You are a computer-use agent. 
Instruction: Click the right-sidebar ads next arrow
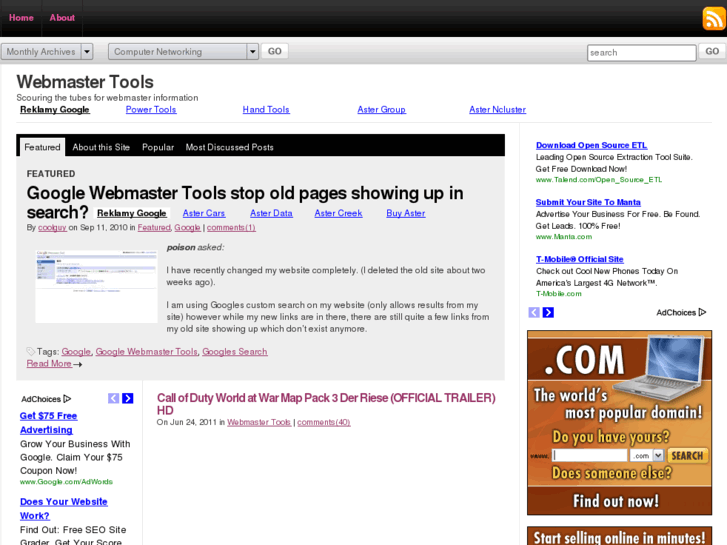(548, 313)
